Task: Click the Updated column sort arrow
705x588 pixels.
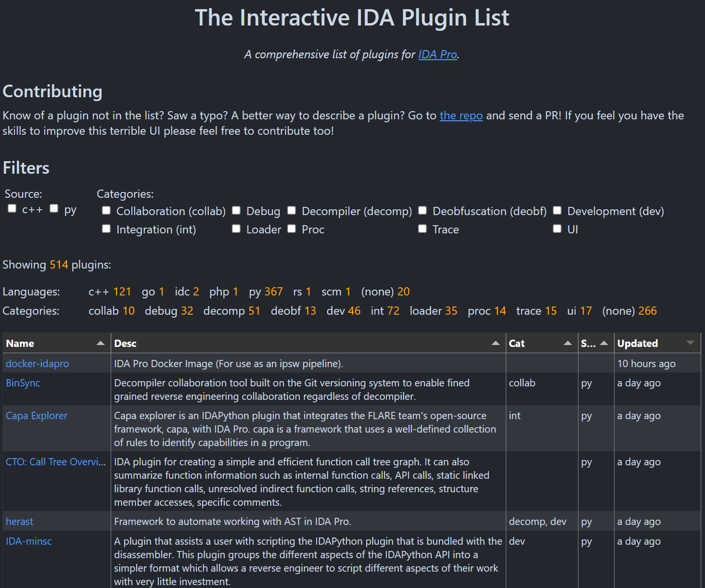Action: click(691, 343)
